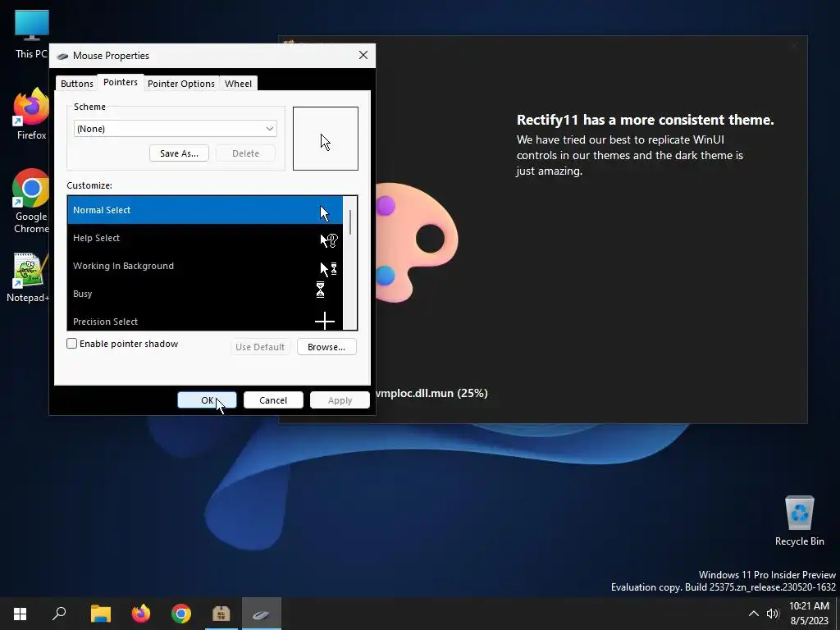Click the mouse icon in Mouse Properties title
840x630 pixels.
click(x=62, y=56)
